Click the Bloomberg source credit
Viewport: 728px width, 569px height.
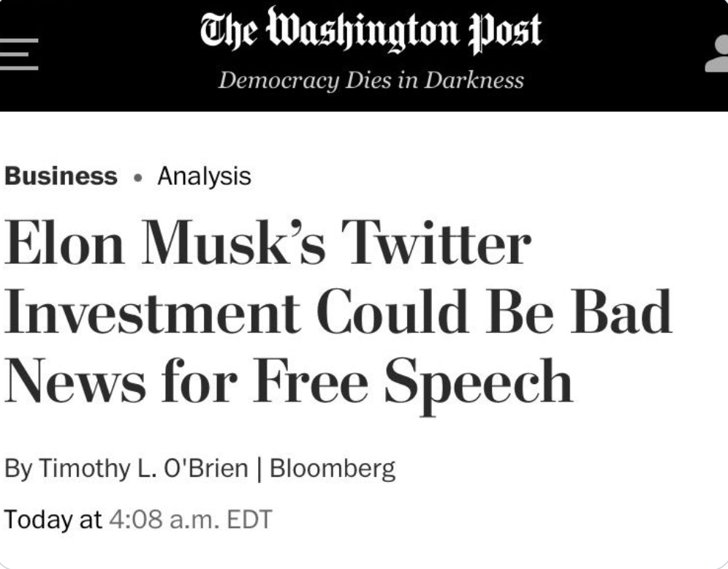click(x=333, y=469)
